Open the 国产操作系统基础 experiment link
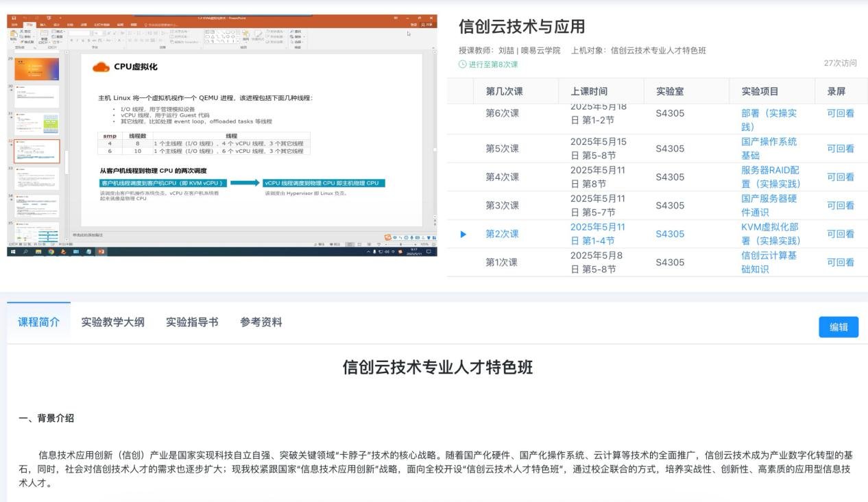868x502 pixels. (x=769, y=148)
